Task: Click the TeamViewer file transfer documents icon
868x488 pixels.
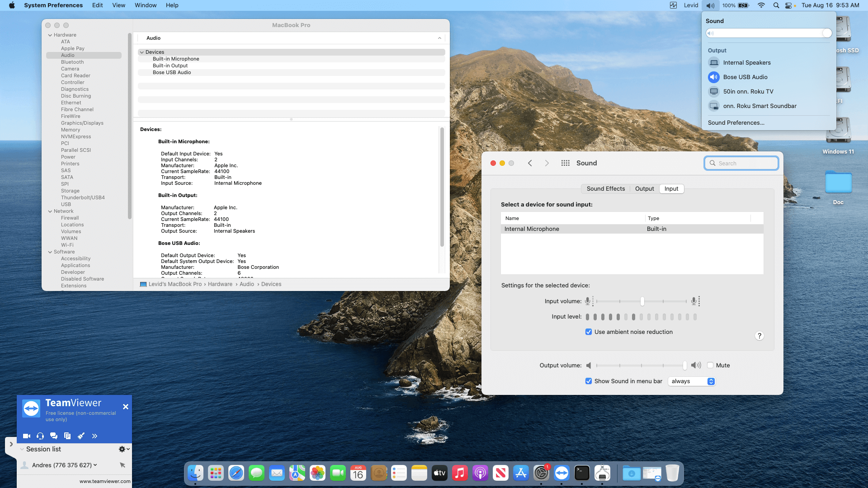Action: 67,436
